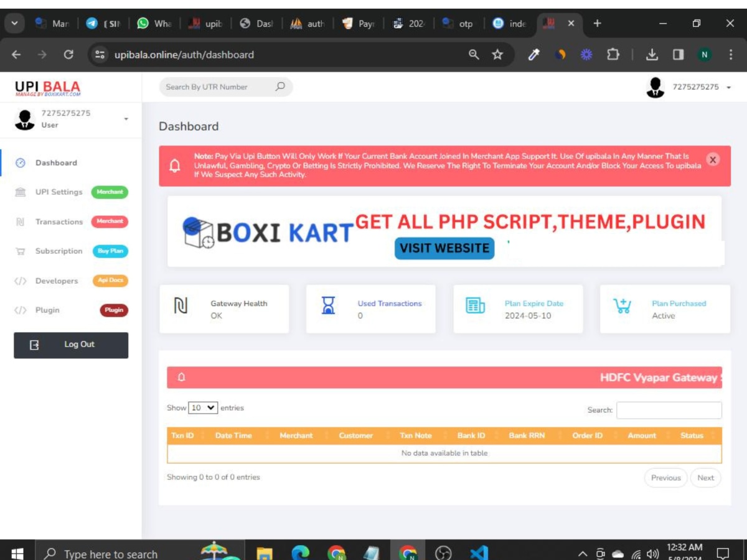Image resolution: width=747 pixels, height=560 pixels.
Task: Expand the tab search chevron
Action: tap(15, 24)
